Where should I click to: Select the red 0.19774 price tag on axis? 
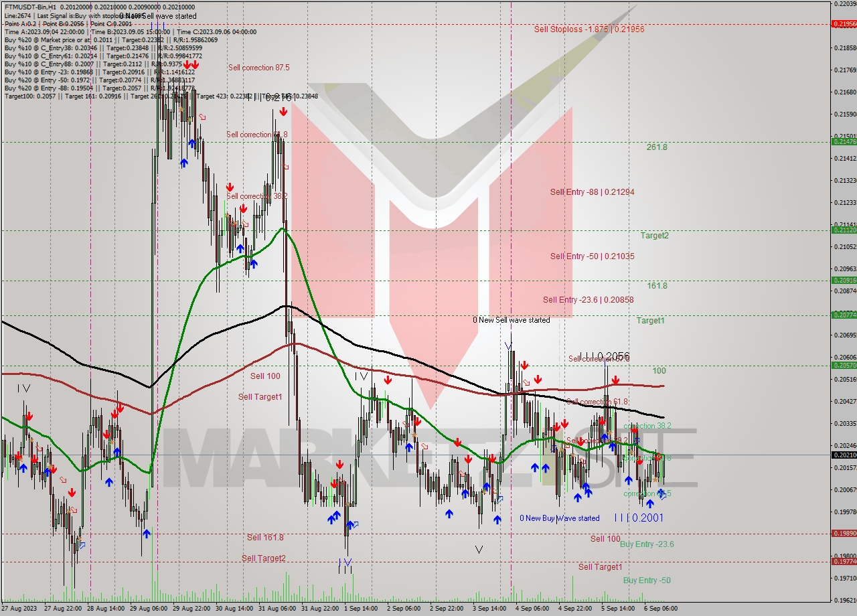tap(844, 562)
